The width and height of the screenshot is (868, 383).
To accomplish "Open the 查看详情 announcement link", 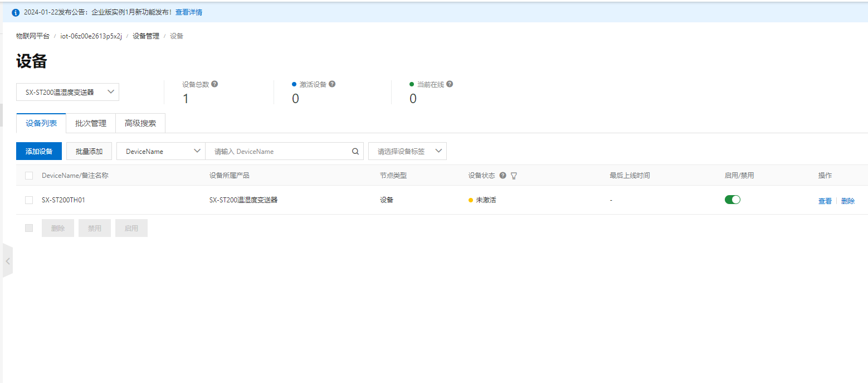I will 189,12.
